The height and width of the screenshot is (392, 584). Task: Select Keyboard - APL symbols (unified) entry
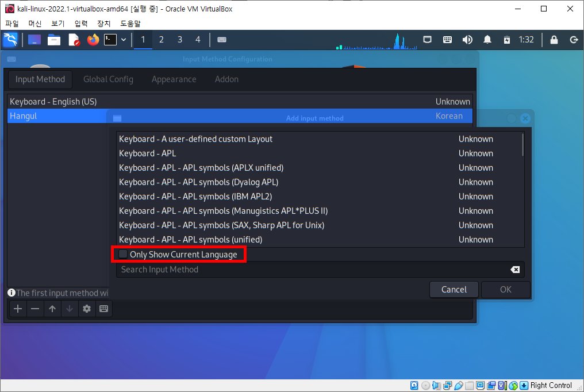tap(319, 240)
